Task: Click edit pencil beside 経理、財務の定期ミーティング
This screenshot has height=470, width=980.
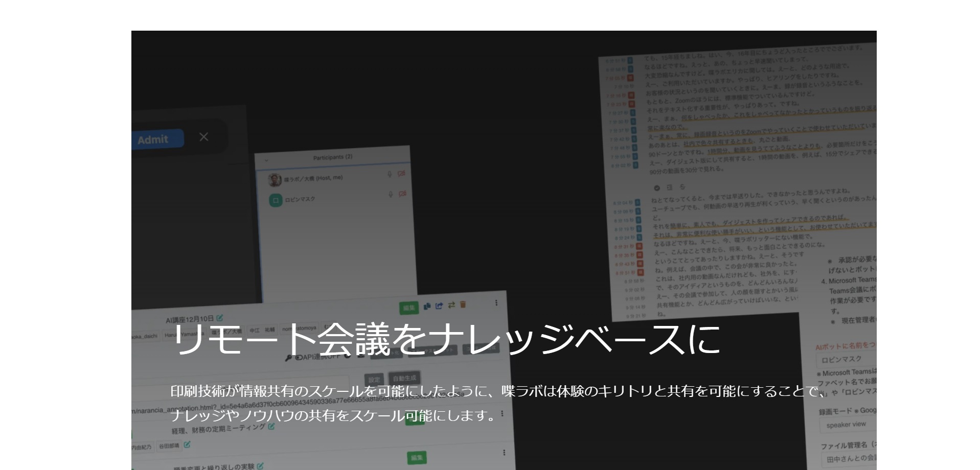Action: click(271, 426)
